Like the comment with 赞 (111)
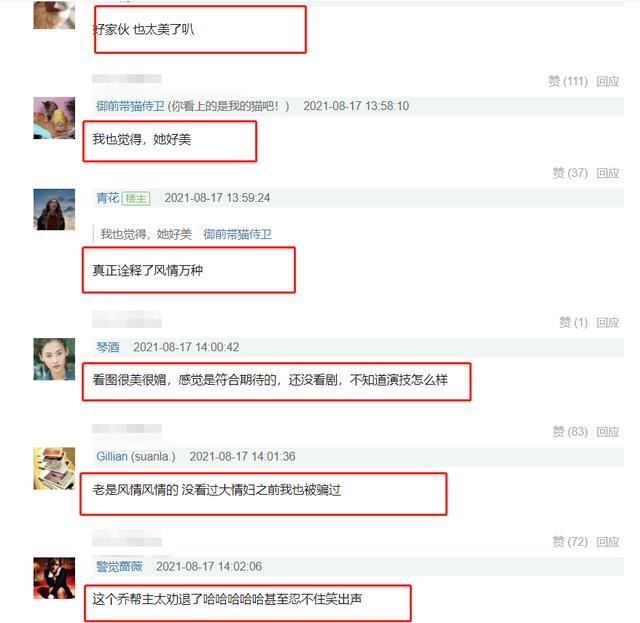The width and height of the screenshot is (640, 623). [x=568, y=81]
